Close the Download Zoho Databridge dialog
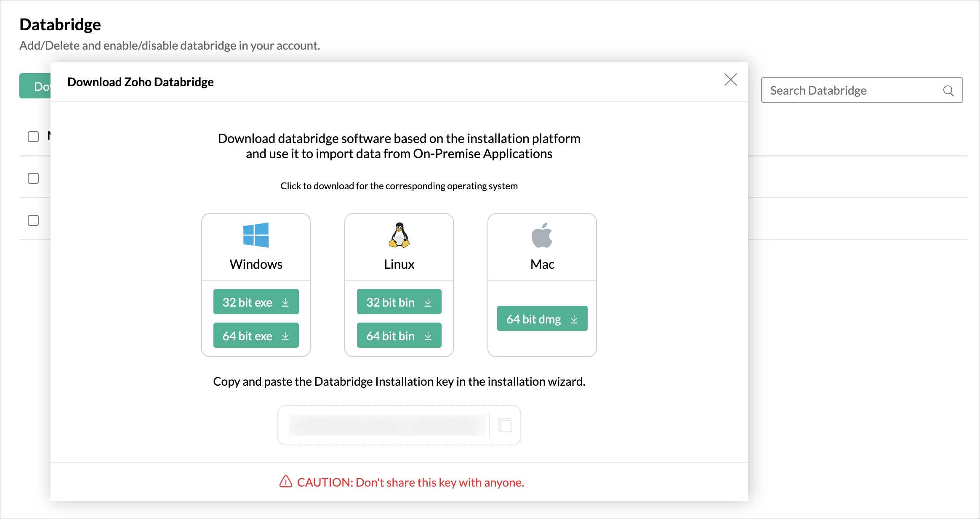This screenshot has height=519, width=980. coord(731,79)
